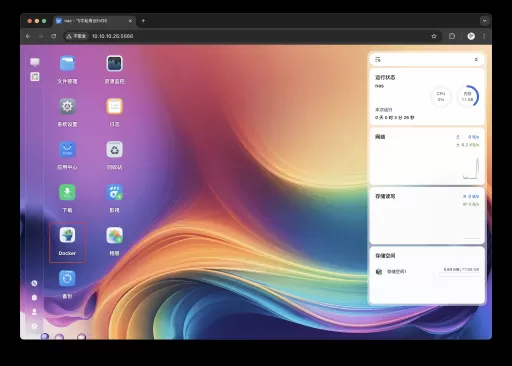Select the 存储空间1 storage volume row
Image resolution: width=512 pixels, height=366 pixels.
(427, 272)
